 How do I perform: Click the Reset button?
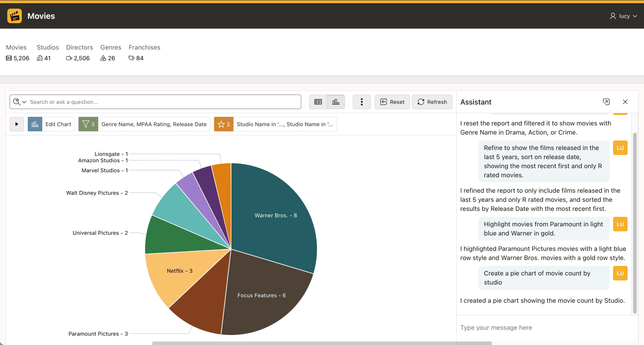(392, 102)
